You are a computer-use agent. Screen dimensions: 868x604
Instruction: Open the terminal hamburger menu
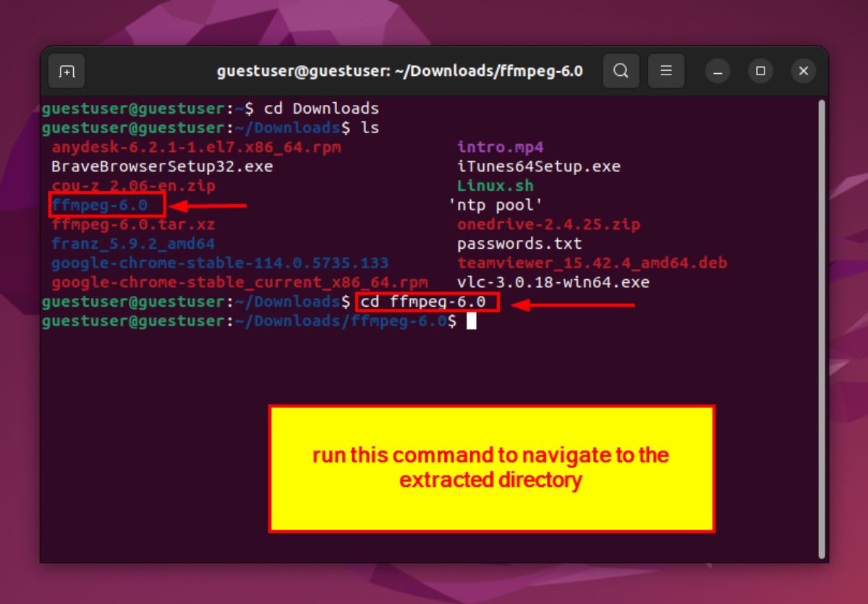point(665,71)
